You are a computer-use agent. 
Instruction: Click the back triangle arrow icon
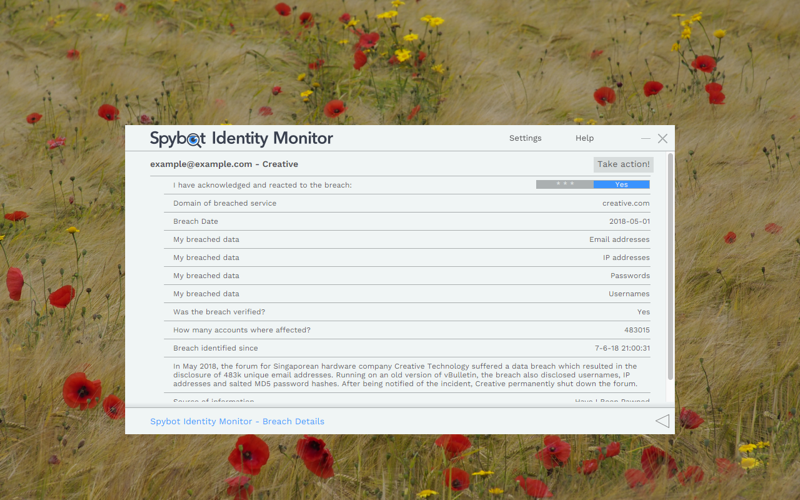coord(662,421)
